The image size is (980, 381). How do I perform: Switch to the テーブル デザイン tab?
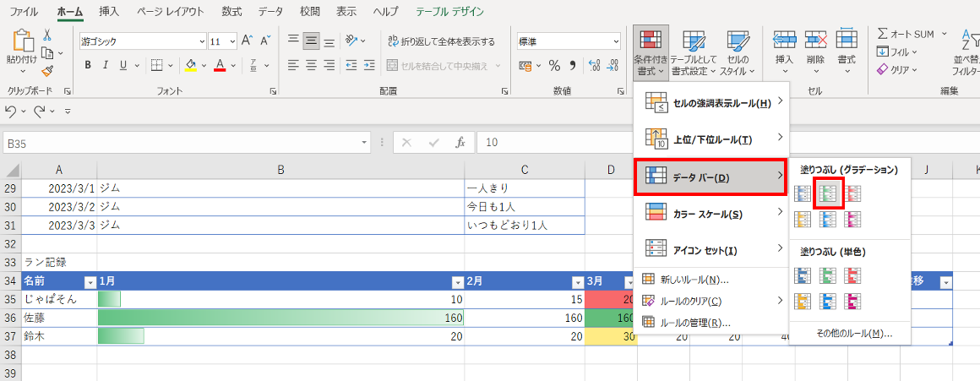(449, 11)
